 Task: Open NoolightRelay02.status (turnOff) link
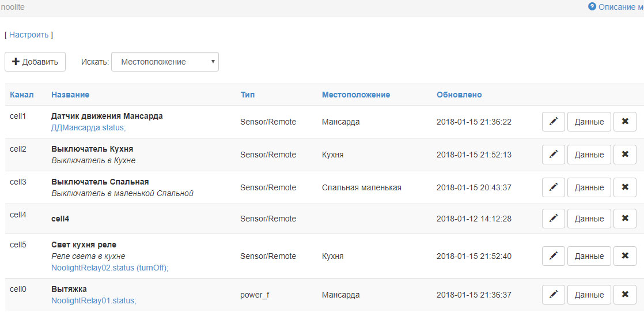pos(109,268)
